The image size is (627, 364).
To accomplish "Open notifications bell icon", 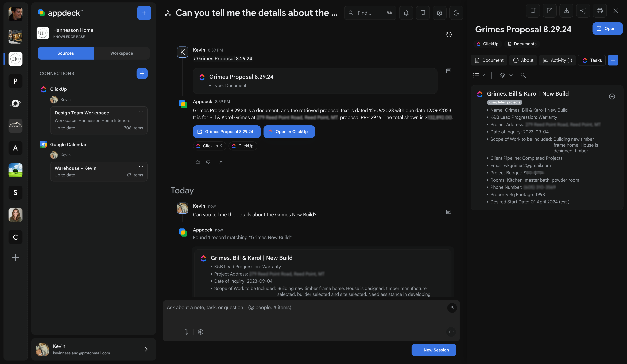I will (406, 13).
